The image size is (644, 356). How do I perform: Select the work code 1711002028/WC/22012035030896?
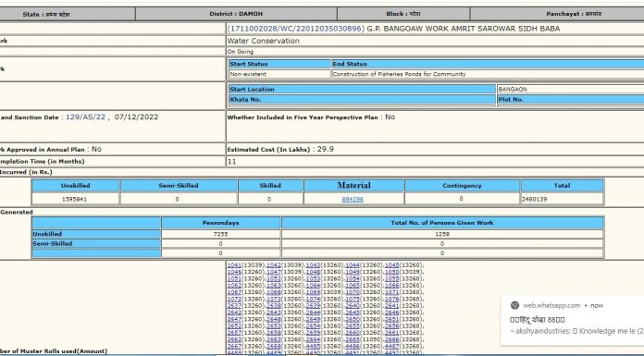(x=295, y=29)
